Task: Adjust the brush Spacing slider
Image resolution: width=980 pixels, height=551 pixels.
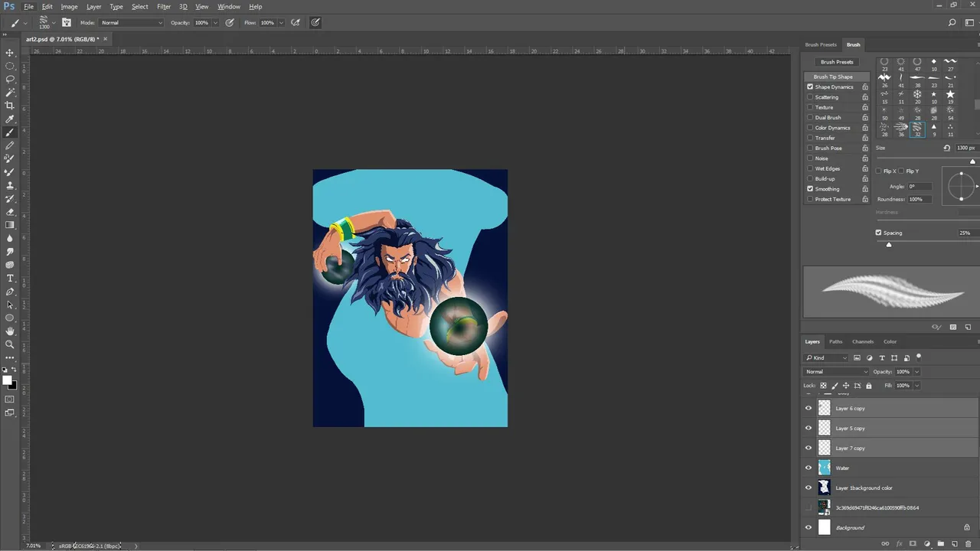Action: [889, 245]
